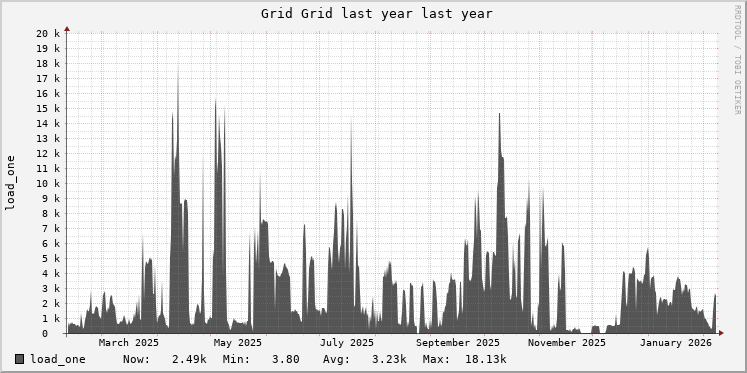Screen dimensions: 747x373
Task: Click the '20 k' y-axis tick label
Action: tap(48, 33)
